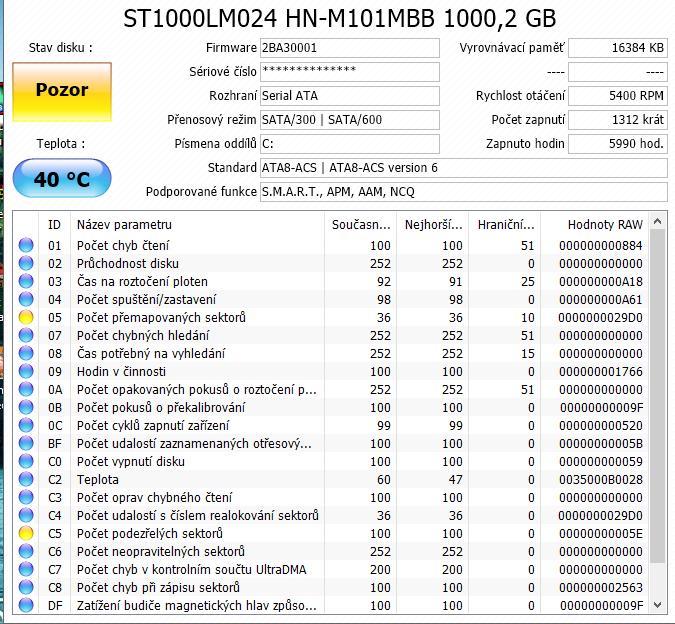Click blue status icon for row DF
The width and height of the screenshot is (675, 624).
[26, 605]
